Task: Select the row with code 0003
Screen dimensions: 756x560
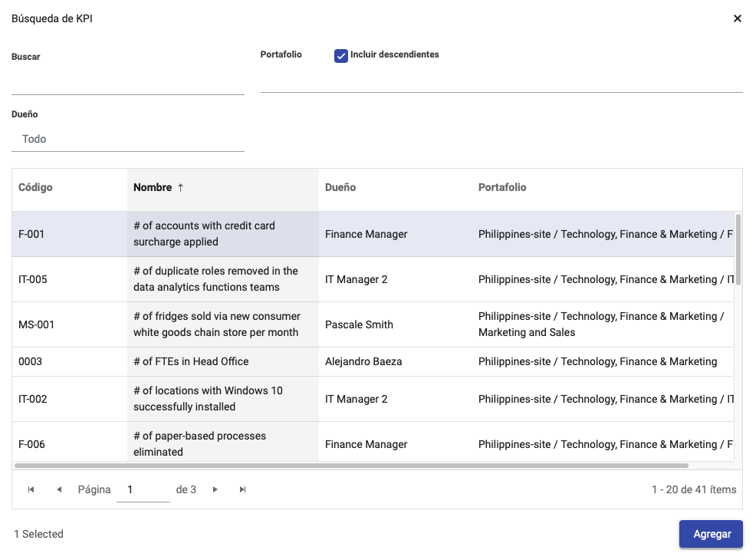Action: (373, 362)
